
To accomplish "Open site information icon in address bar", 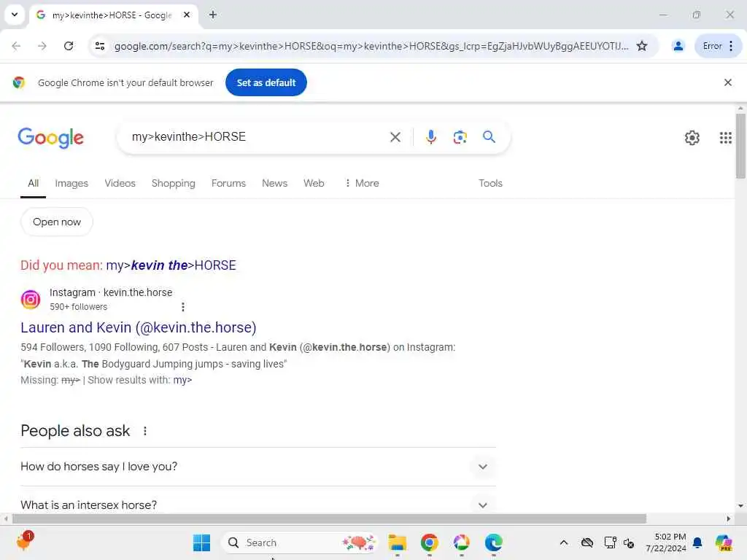I will [100, 46].
